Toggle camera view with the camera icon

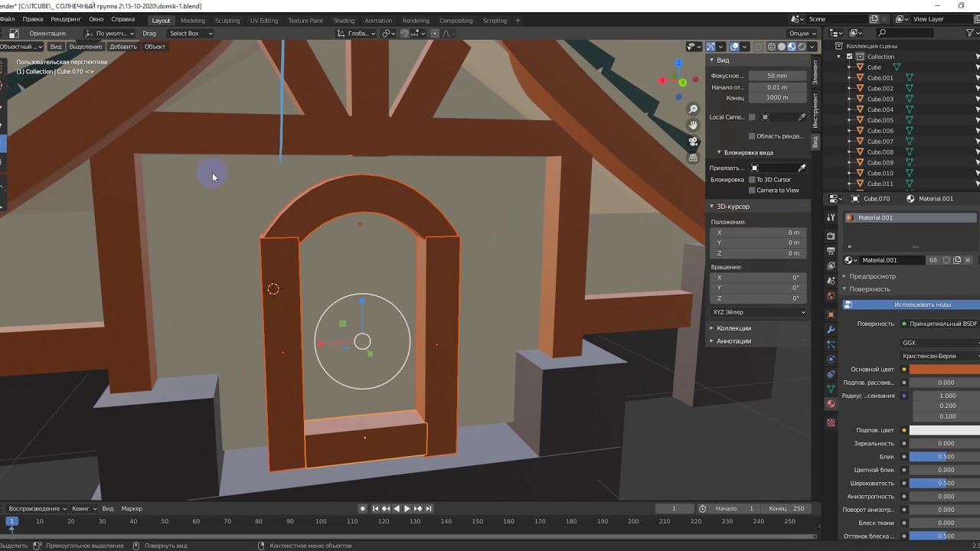pos(693,142)
